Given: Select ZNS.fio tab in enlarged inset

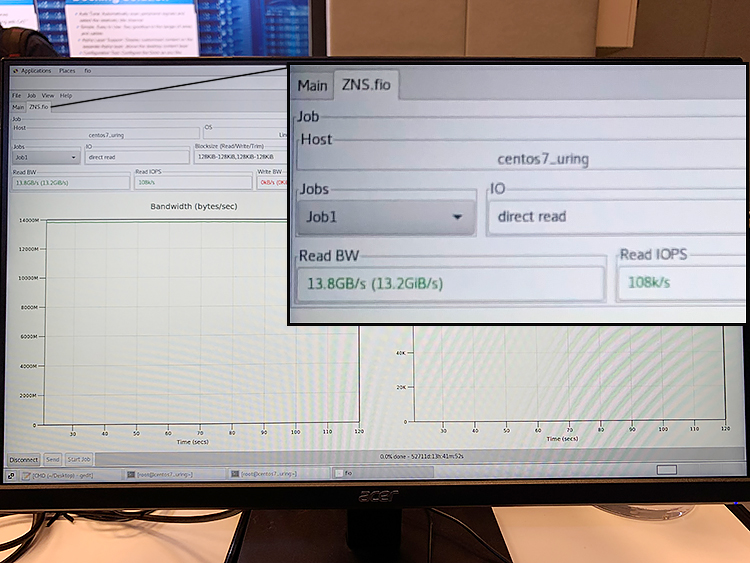Looking at the screenshot, I should click(x=367, y=86).
